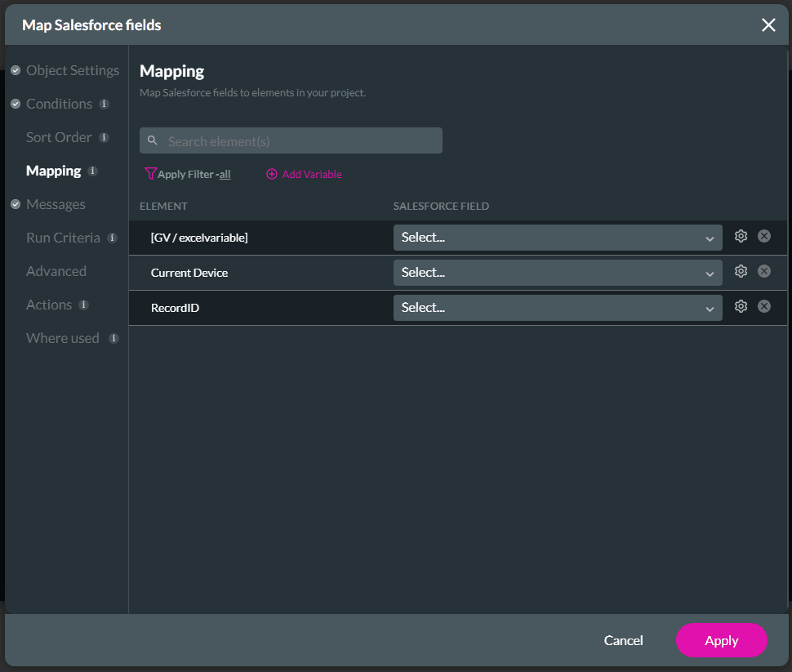Remove the RecordID mapping row
The image size is (792, 672).
coord(764,305)
